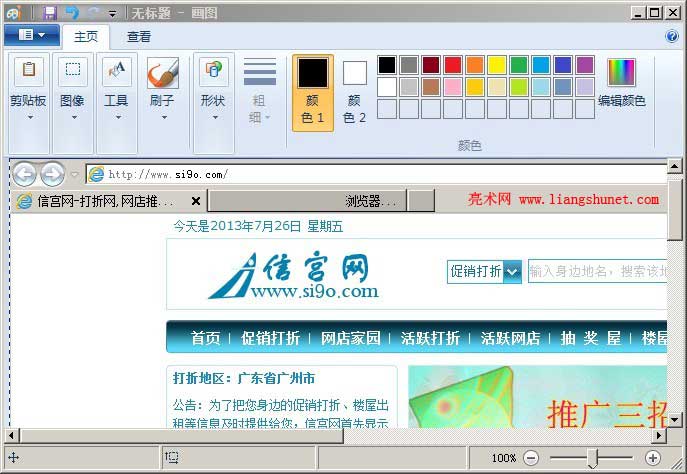The image size is (687, 474).
Task: Pick the orange color swatch in top row
Action: point(475,65)
